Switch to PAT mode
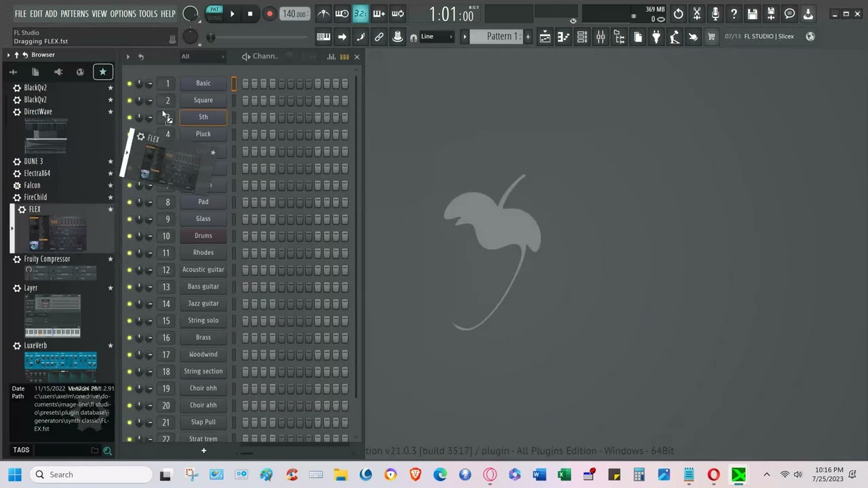 click(214, 9)
